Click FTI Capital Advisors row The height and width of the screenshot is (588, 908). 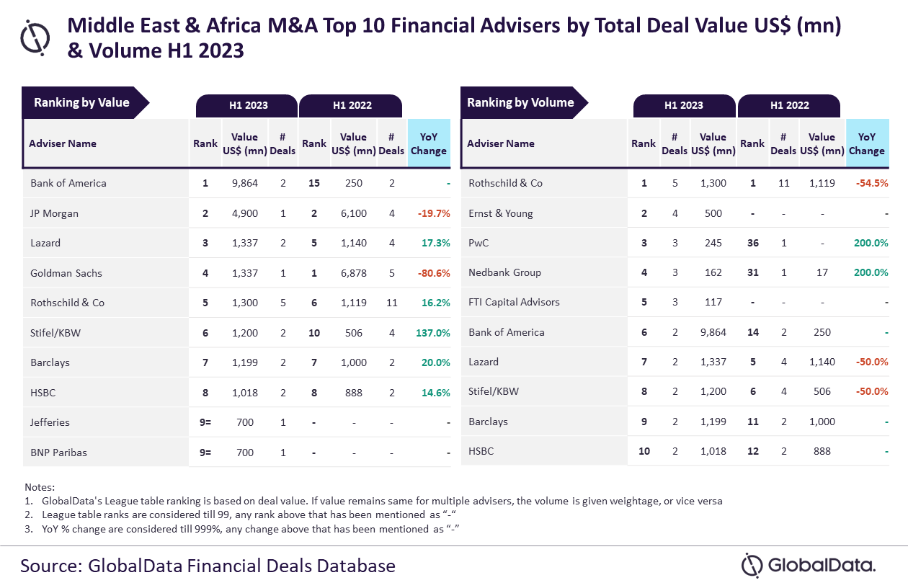tap(514, 302)
